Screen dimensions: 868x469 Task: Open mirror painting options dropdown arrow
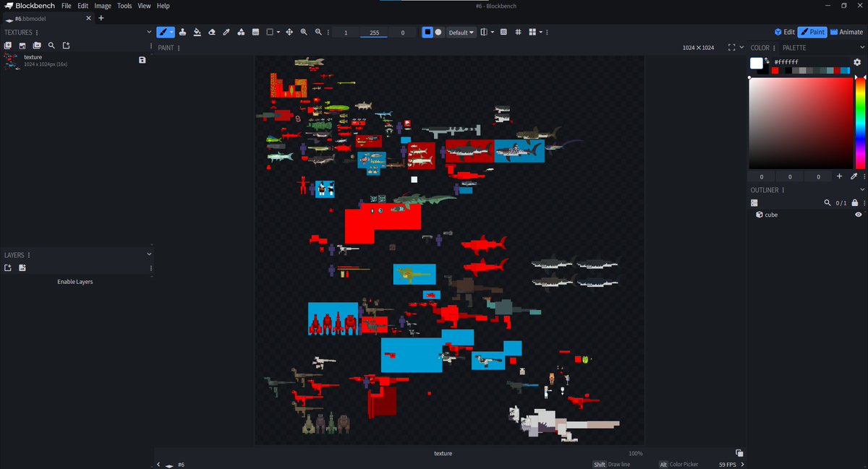tap(492, 32)
